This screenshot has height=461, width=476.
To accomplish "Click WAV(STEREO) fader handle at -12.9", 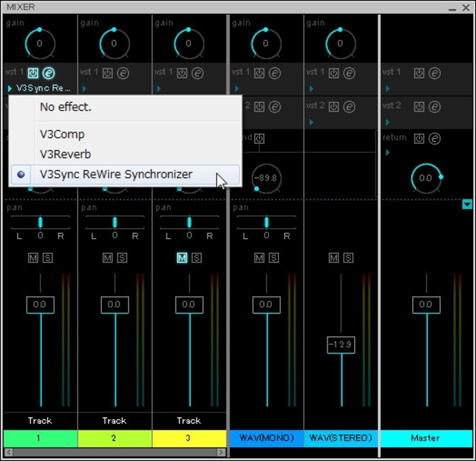I will click(x=341, y=345).
